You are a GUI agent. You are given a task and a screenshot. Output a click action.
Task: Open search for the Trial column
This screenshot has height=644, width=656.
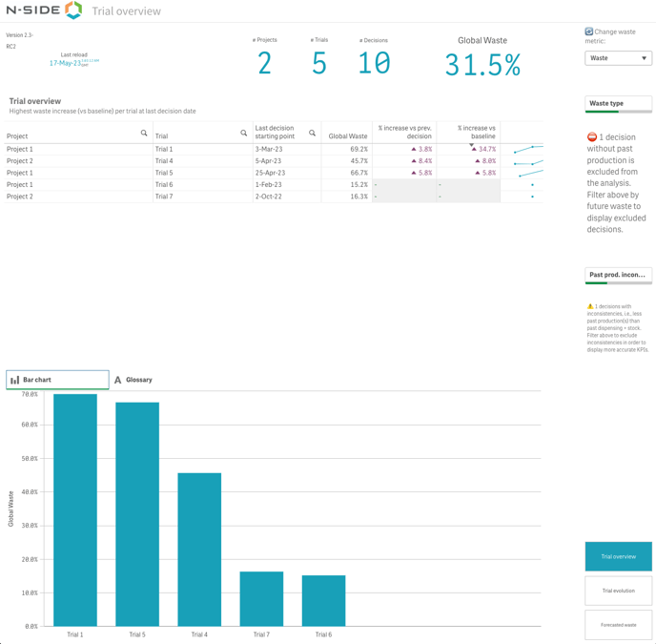pos(243,134)
